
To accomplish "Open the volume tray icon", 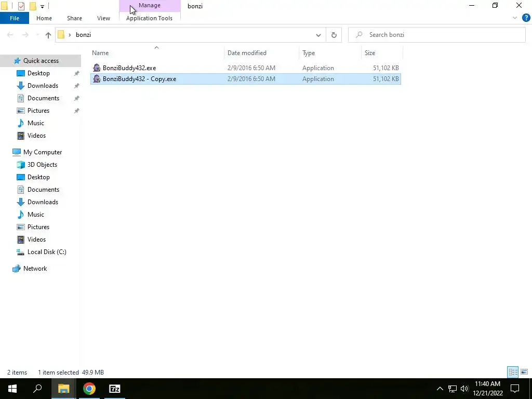I will click(464, 389).
